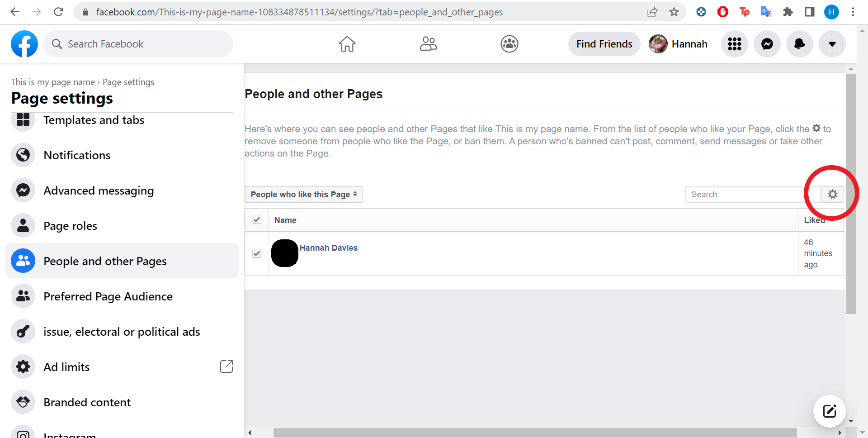Click the political ads guitar icon

tap(23, 332)
